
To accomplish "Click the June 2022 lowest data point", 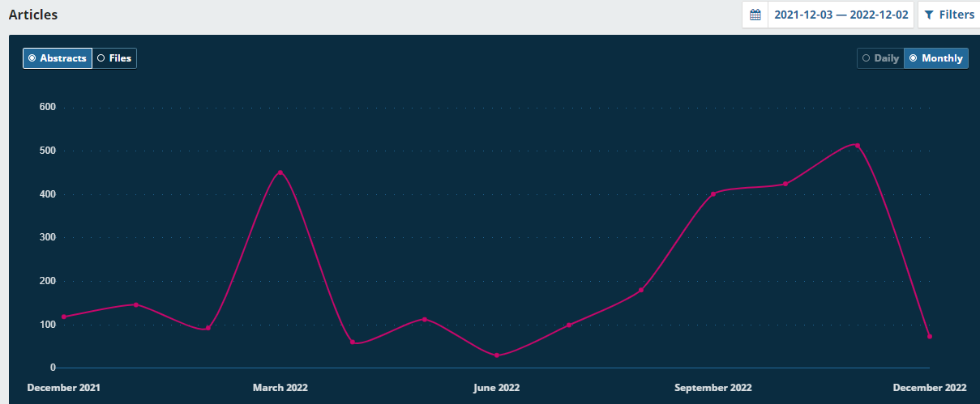I will (x=497, y=355).
